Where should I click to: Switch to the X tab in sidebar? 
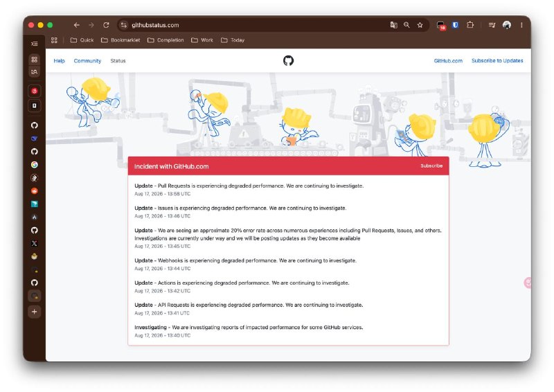(x=34, y=243)
